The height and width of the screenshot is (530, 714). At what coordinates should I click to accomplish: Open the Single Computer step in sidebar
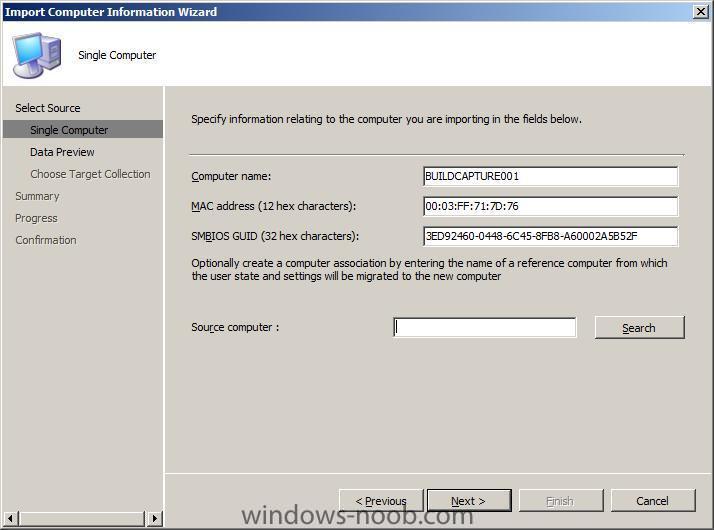[x=82, y=130]
